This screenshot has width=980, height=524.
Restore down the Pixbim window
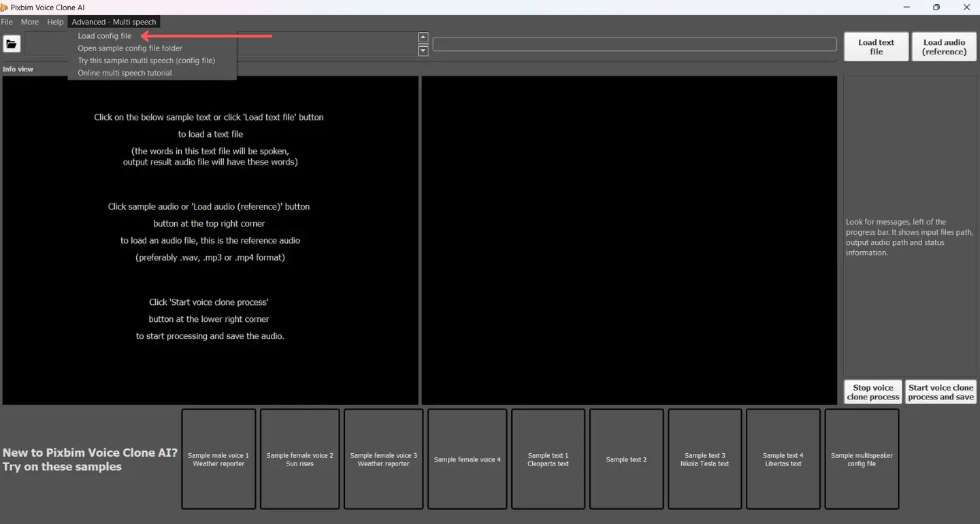click(936, 7)
